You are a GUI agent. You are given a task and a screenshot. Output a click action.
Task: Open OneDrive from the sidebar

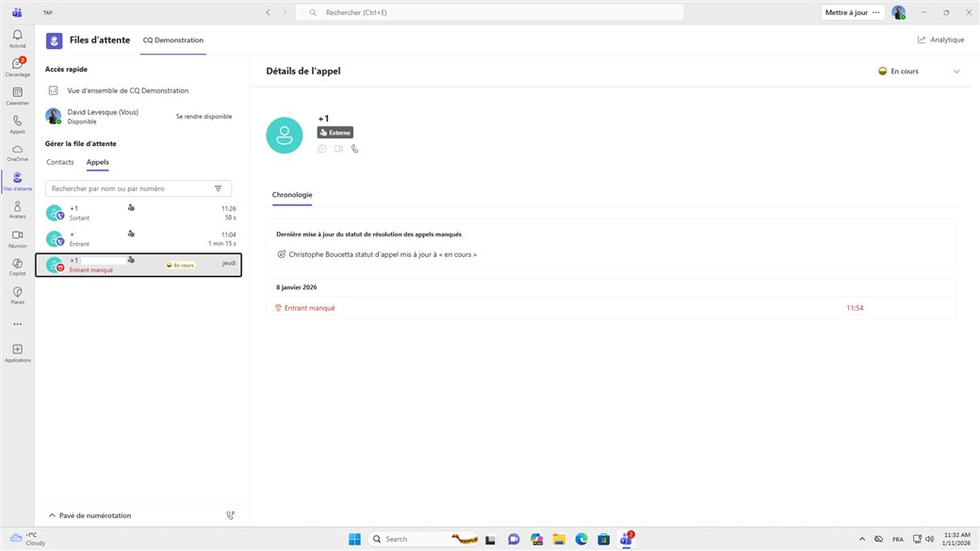[x=17, y=152]
